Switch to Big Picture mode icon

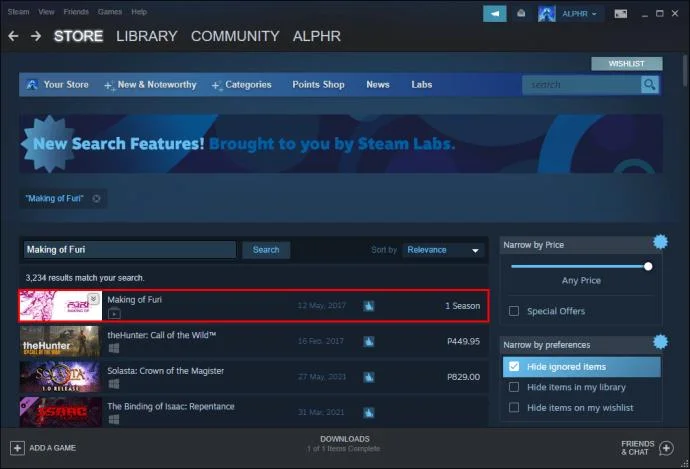(621, 14)
